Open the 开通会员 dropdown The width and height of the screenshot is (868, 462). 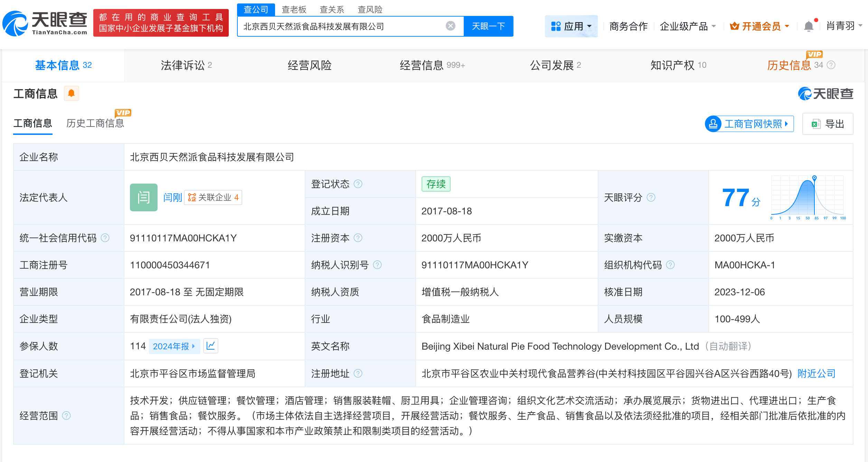click(x=787, y=26)
